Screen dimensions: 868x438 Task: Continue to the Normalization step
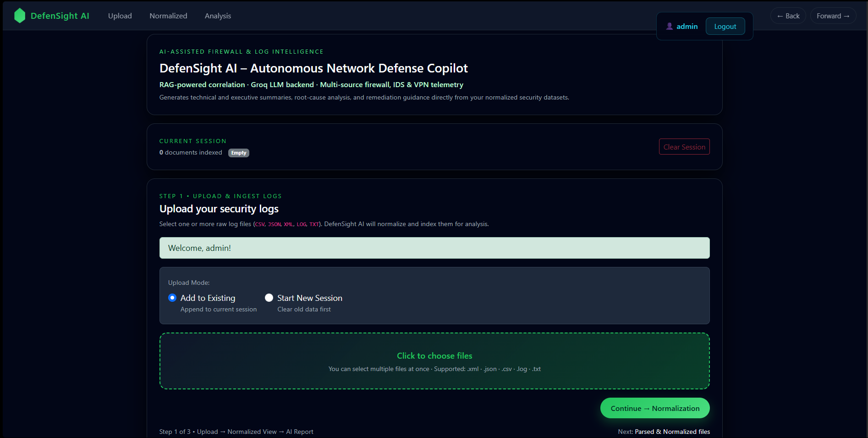[x=655, y=408]
